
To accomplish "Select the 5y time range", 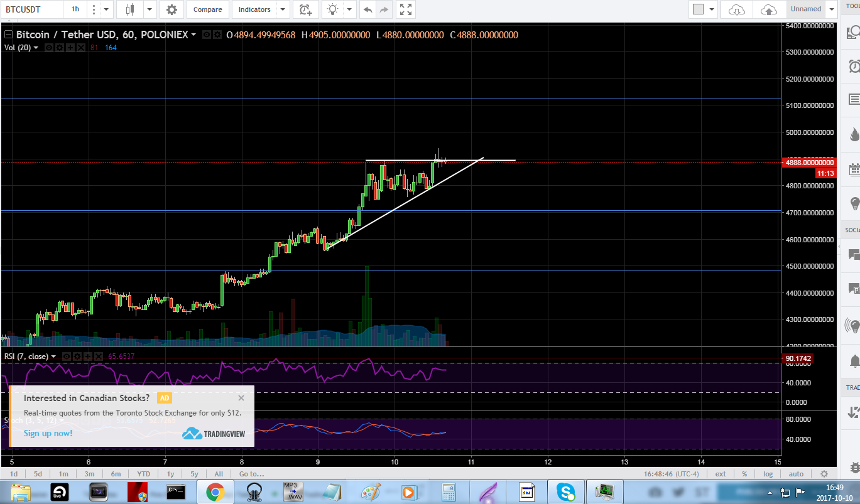I will click(193, 474).
